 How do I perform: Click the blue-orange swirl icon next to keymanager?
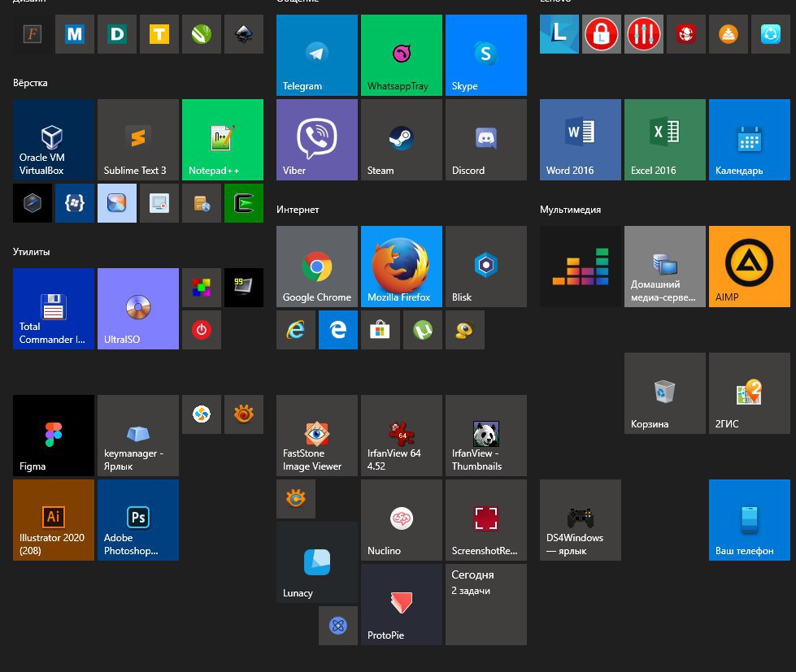[x=202, y=414]
